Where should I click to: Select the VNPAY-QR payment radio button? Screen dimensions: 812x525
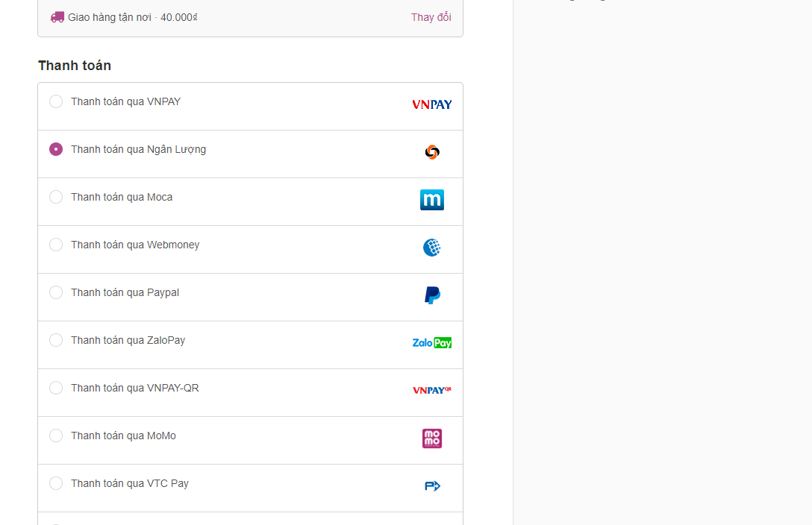(x=56, y=388)
